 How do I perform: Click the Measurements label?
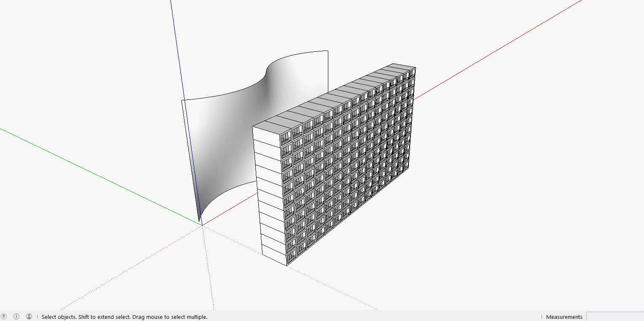pos(564,317)
